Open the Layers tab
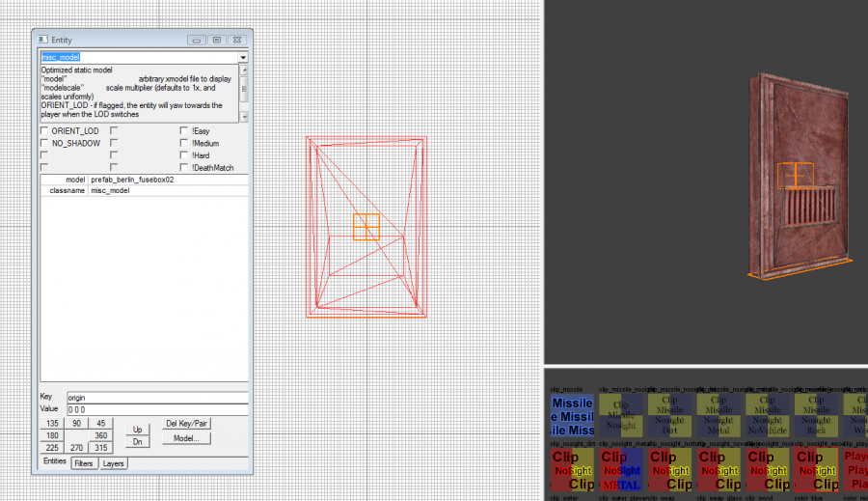The height and width of the screenshot is (501, 868). click(x=114, y=463)
